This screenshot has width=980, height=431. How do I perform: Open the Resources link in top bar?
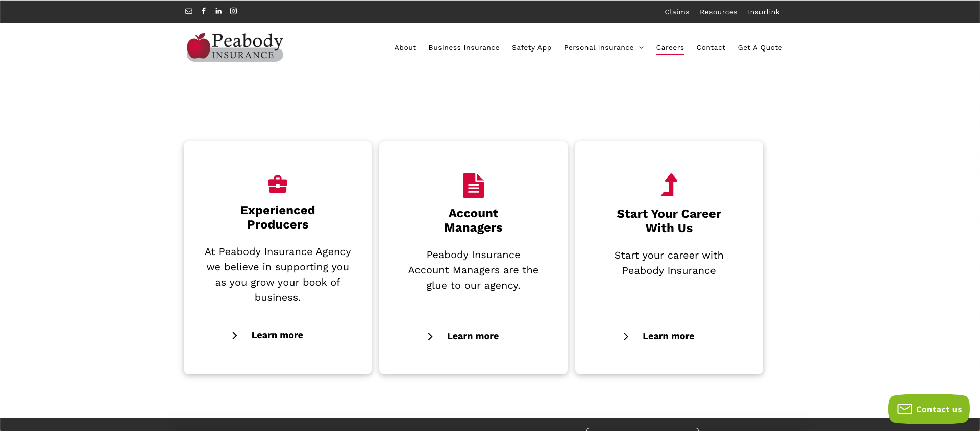click(x=719, y=12)
